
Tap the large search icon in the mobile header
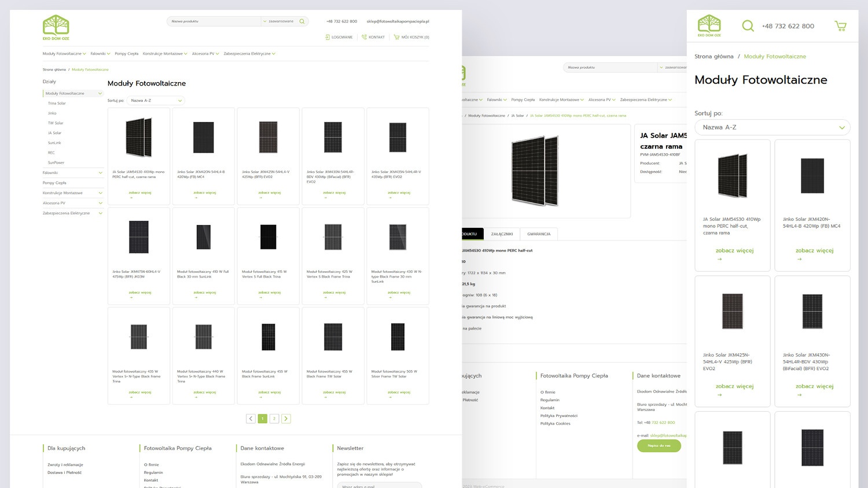(x=748, y=26)
